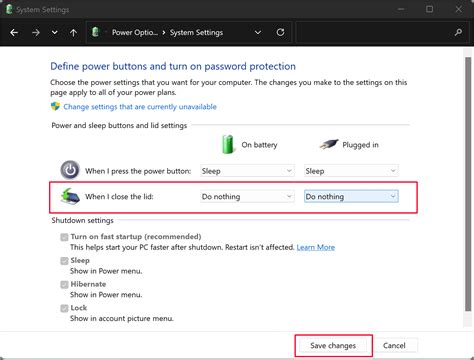This screenshot has width=474, height=360.
Task: Go forward using the forward arrow
Action: pyautogui.click(x=36, y=32)
